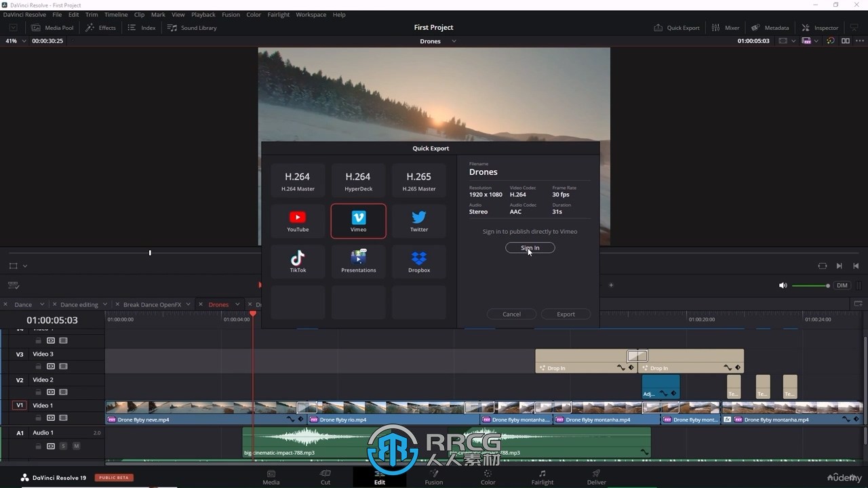Select the Presentations export preset

358,262
